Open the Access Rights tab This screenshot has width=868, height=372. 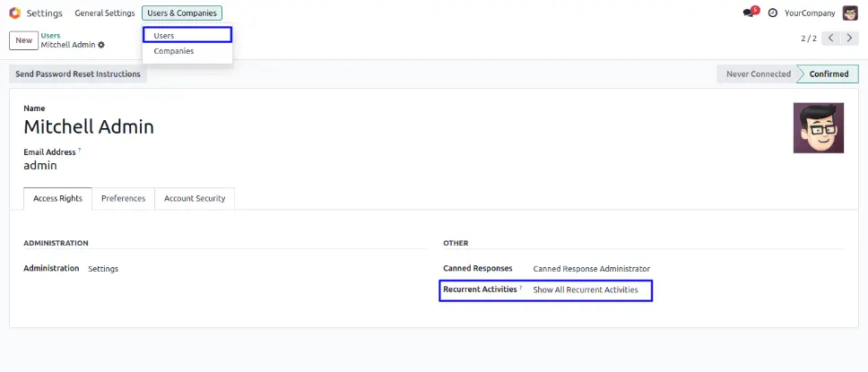pyautogui.click(x=57, y=198)
